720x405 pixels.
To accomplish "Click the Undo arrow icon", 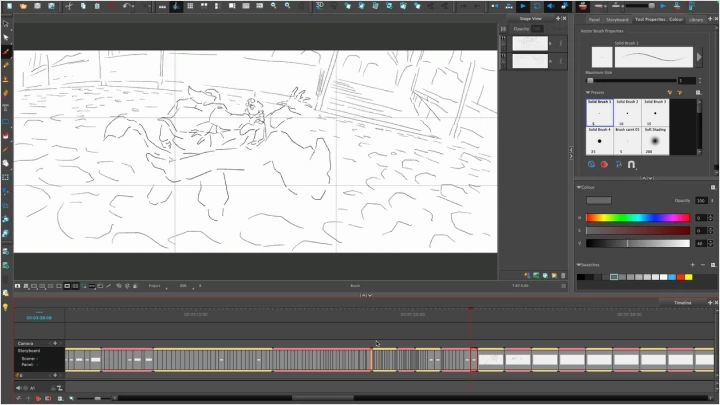I will tap(125, 6).
